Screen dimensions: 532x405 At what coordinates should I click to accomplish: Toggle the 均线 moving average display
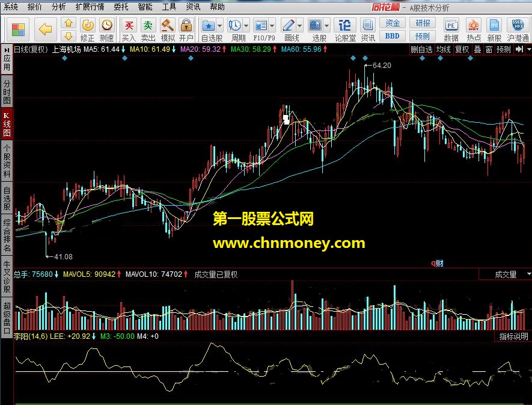tap(444, 49)
